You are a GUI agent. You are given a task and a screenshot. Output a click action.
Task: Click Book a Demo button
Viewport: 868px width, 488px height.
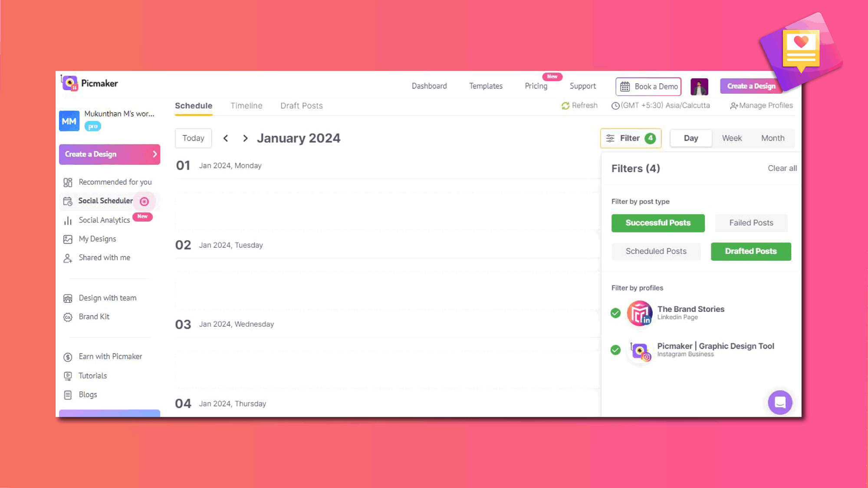click(649, 86)
